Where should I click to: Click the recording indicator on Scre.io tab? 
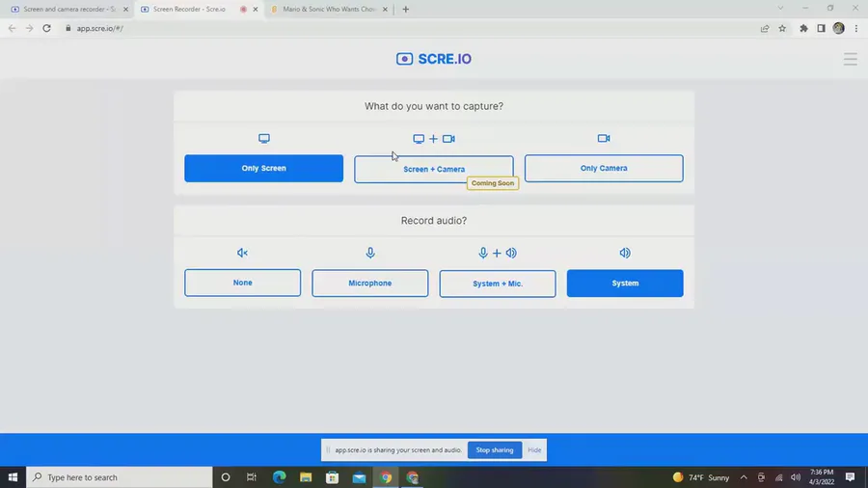pos(243,9)
